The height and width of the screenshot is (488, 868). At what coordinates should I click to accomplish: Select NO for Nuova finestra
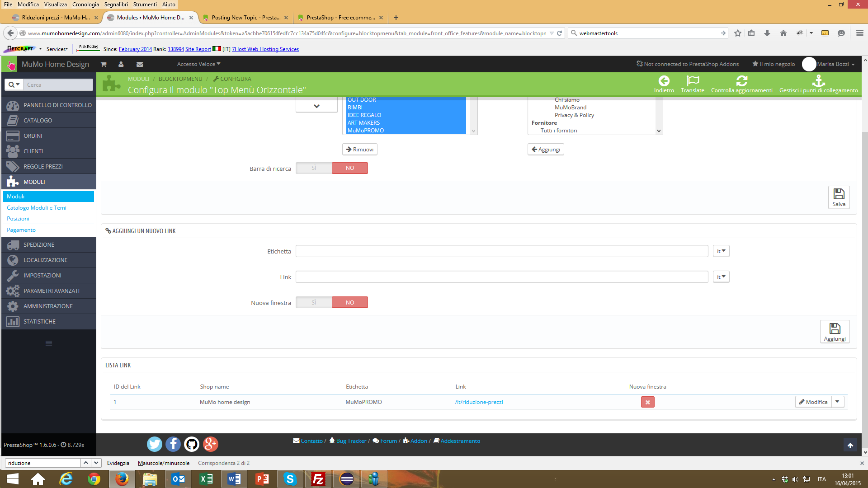[349, 302]
